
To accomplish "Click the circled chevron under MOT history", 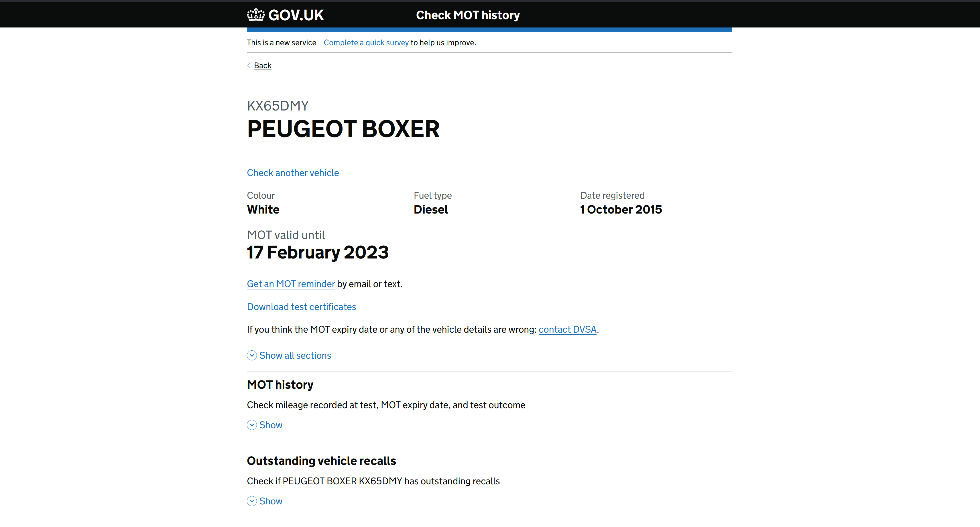I will tap(252, 425).
